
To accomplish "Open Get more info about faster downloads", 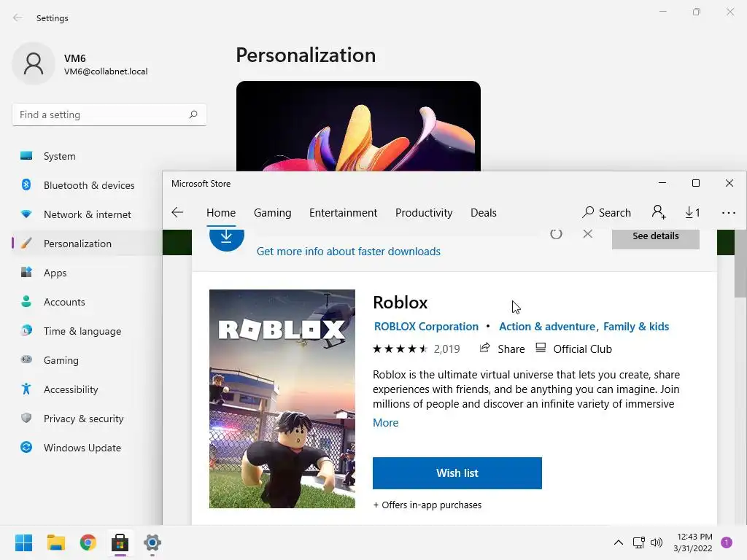I will (x=348, y=252).
